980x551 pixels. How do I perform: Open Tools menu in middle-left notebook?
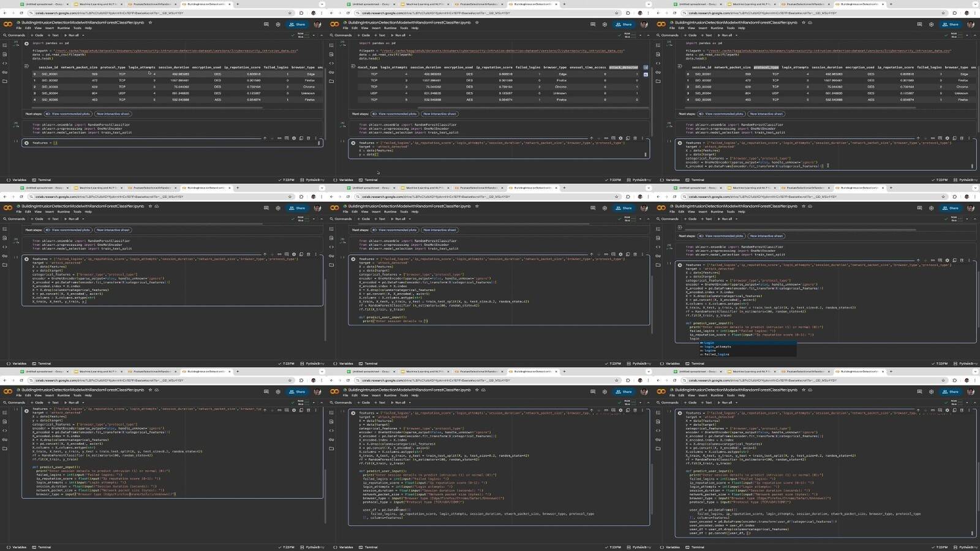click(x=77, y=211)
